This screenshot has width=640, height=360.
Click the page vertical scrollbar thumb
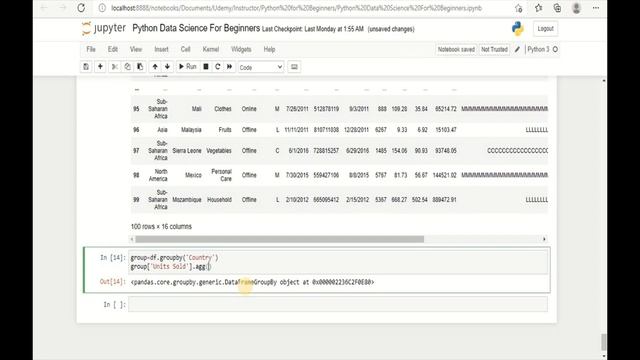604,342
